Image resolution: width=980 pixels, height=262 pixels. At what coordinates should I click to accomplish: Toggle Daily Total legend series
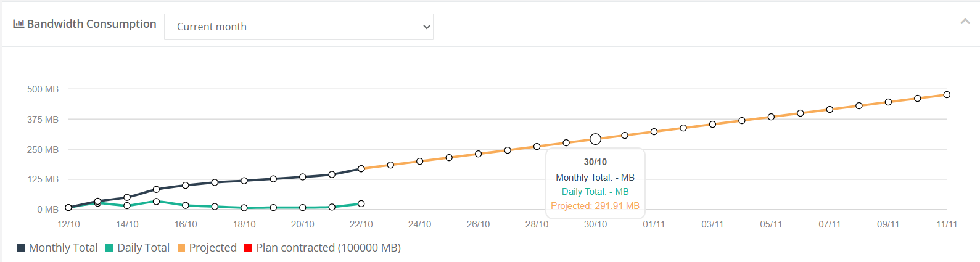(x=143, y=248)
